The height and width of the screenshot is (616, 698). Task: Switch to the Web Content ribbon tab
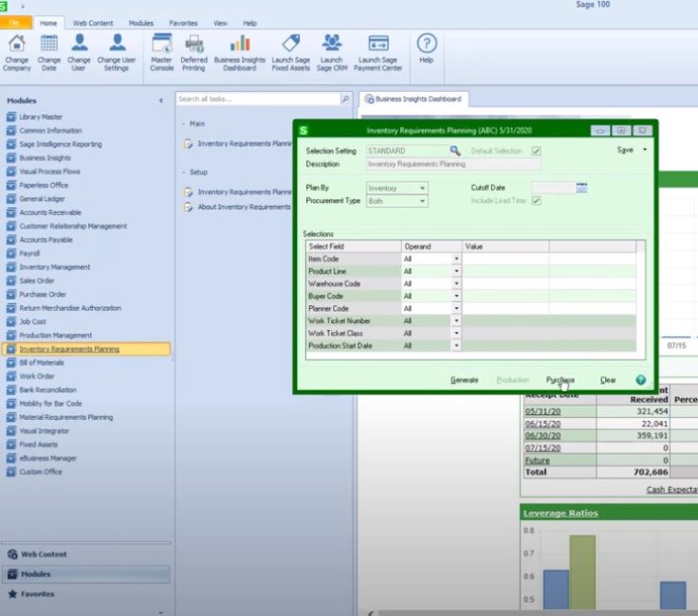click(93, 23)
